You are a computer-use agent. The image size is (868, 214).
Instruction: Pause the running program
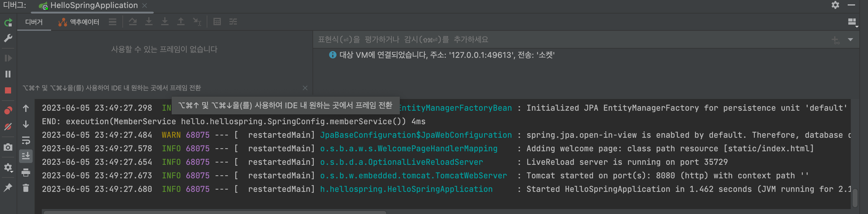[8, 74]
